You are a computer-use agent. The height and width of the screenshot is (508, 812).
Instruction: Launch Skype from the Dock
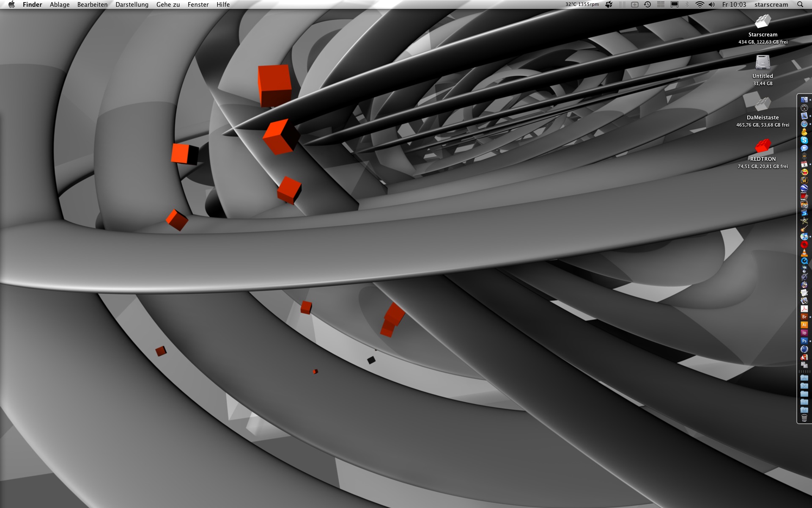pyautogui.click(x=804, y=140)
